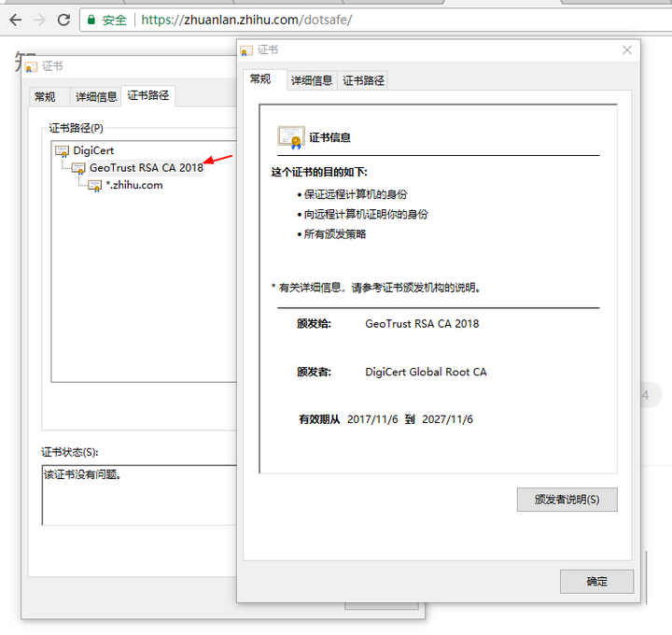Click purpose line 所有颁发策略
This screenshot has width=672, height=635.
[335, 234]
